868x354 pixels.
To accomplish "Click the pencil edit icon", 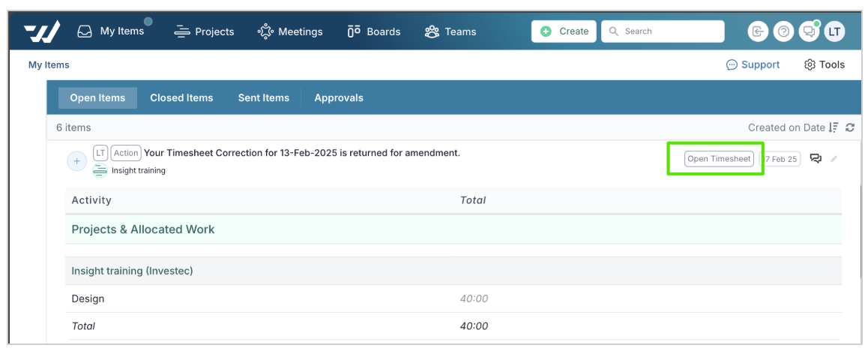I will (834, 159).
